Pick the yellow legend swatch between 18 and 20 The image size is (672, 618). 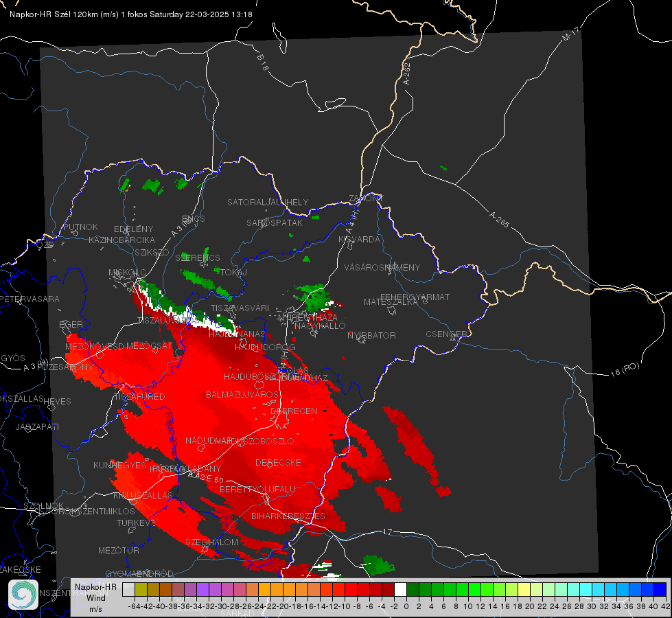tap(524, 589)
